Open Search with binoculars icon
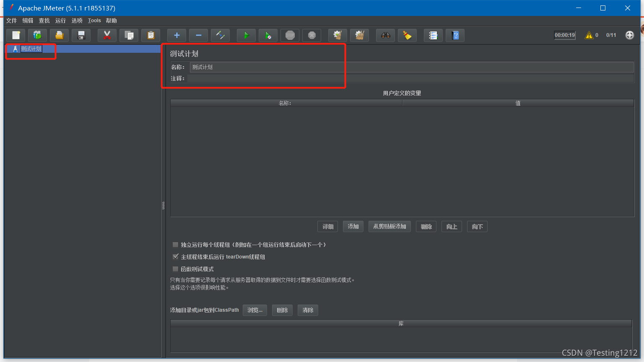 pyautogui.click(x=386, y=35)
